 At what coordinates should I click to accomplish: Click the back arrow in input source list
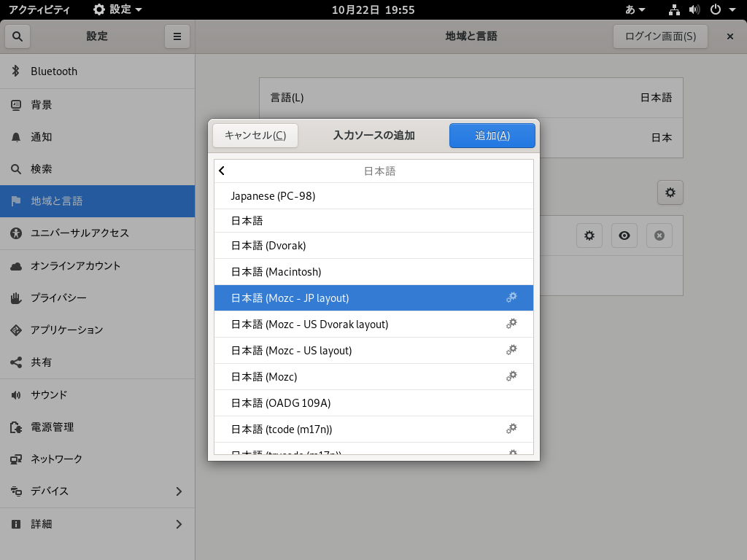click(x=222, y=171)
